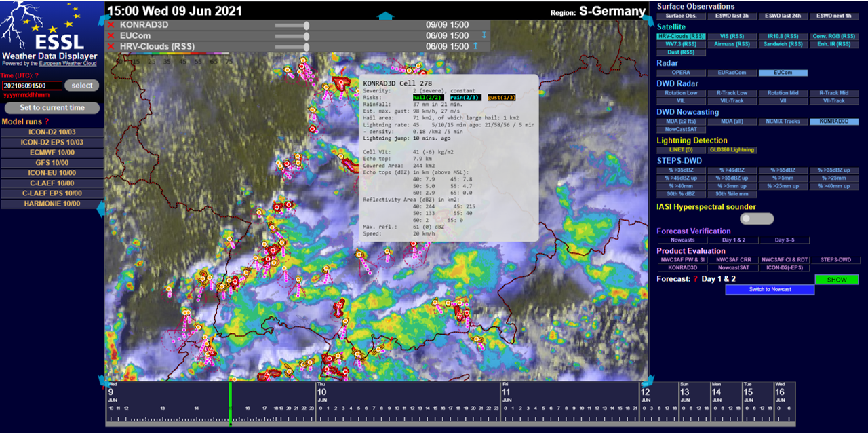Enable the GLD360 Lightning layer
The image size is (868, 433).
point(732,150)
